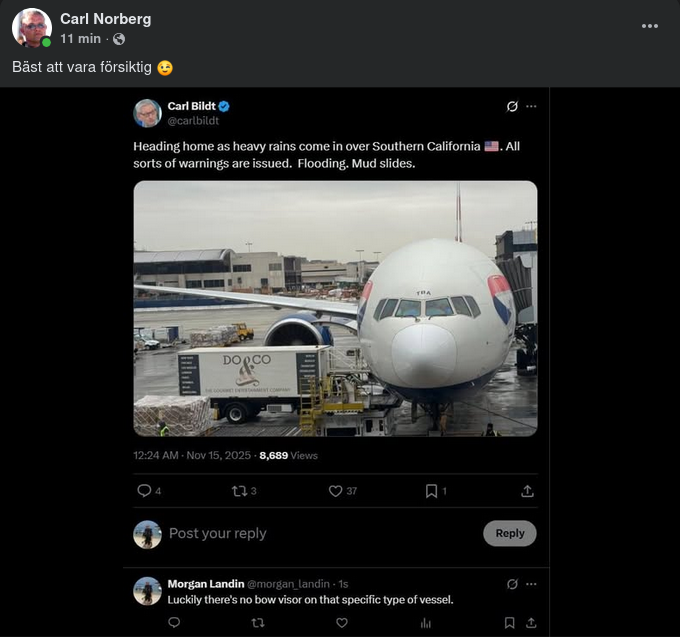
Task: Open more options on Morgan Landin's reply
Action: click(531, 584)
